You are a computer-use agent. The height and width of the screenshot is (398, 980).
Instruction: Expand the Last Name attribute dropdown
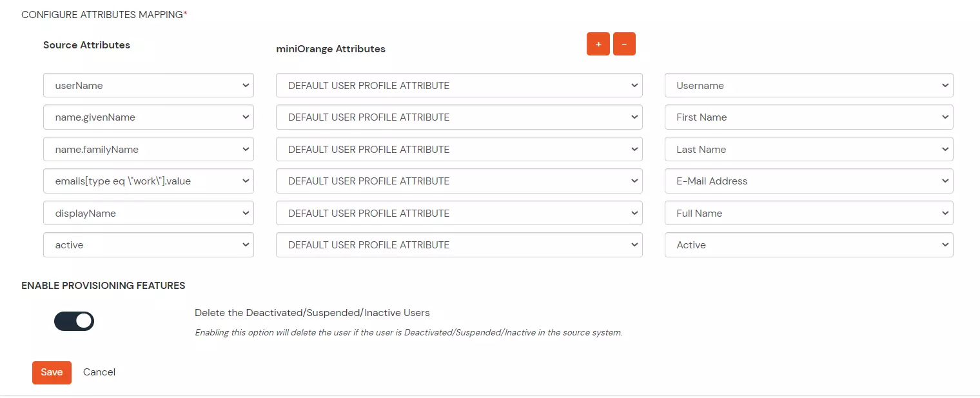pos(808,149)
